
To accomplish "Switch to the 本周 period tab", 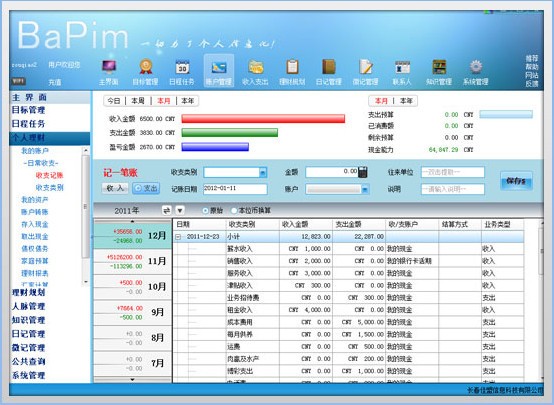I will [138, 101].
